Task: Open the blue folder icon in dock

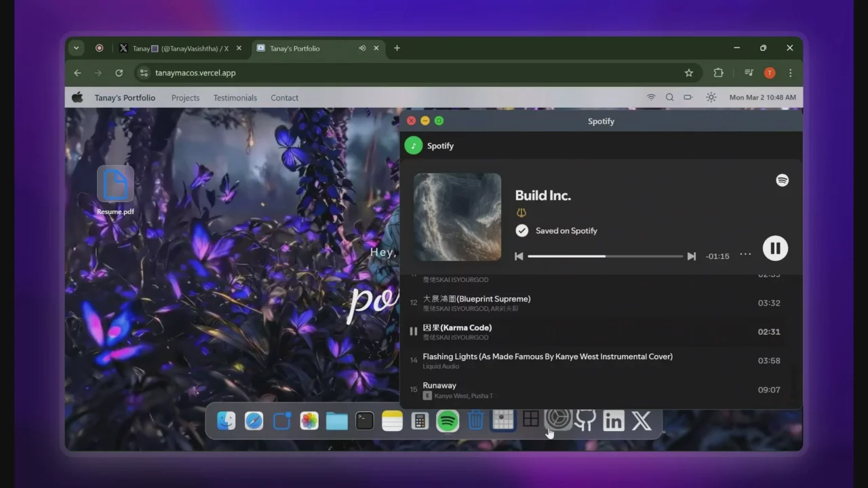Action: pyautogui.click(x=337, y=421)
